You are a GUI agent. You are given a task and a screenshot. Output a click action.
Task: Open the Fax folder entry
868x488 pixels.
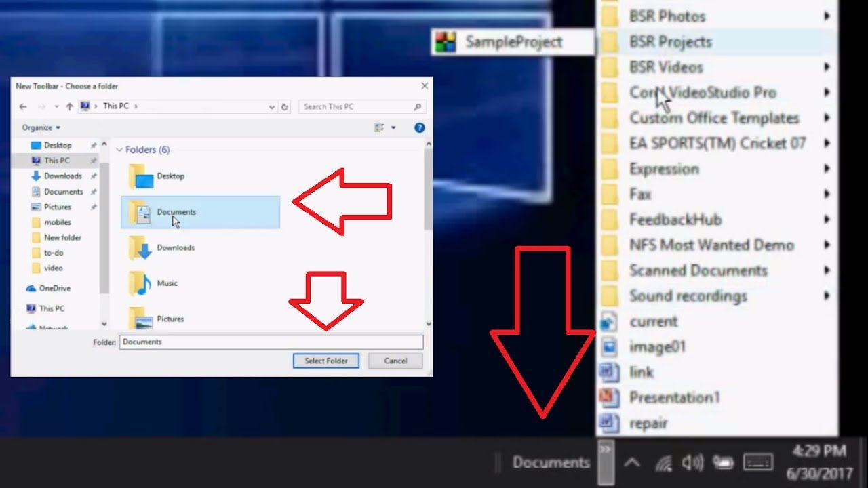[716, 195]
